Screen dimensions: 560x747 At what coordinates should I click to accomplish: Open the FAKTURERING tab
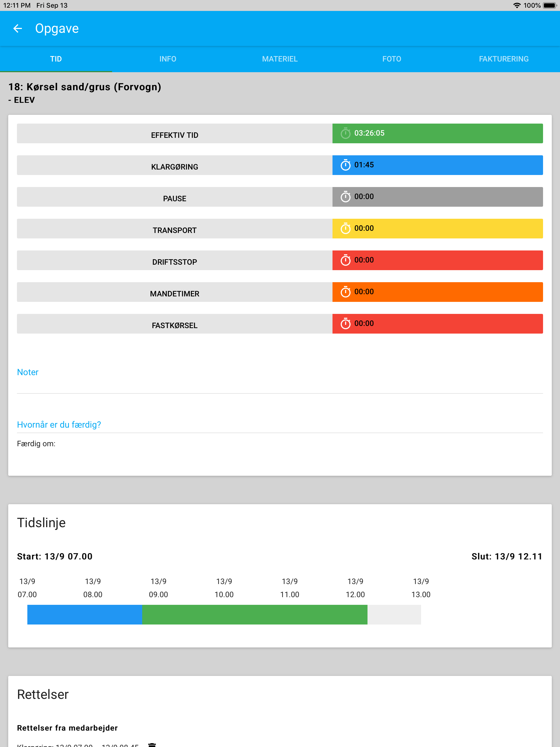(503, 59)
